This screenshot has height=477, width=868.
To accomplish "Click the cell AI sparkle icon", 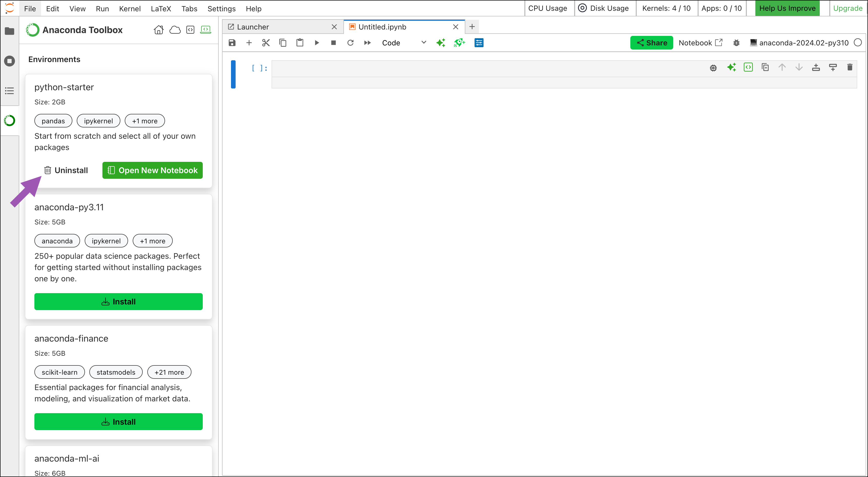I will [731, 67].
